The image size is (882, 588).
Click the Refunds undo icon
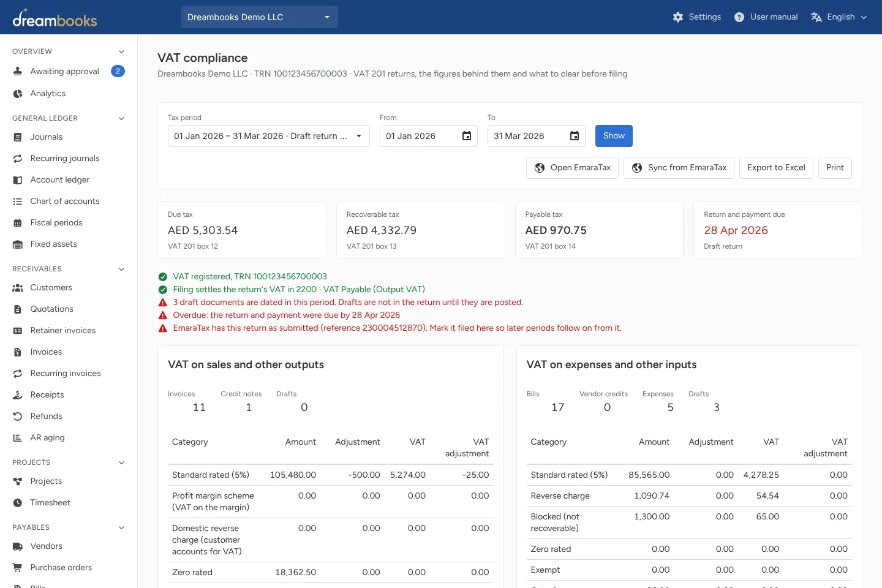[18, 417]
